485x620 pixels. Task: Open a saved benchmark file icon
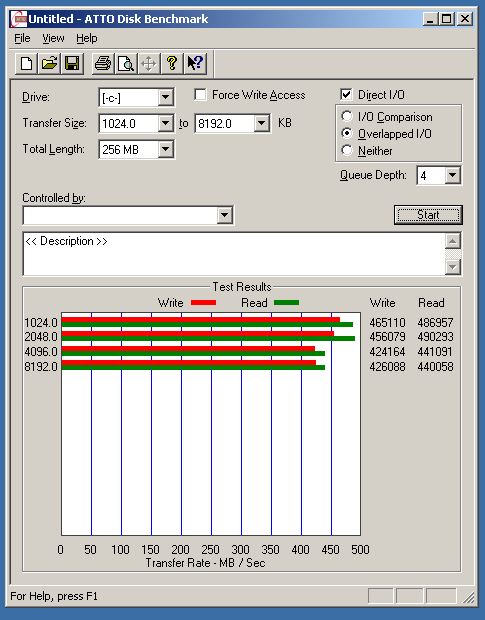click(x=49, y=63)
